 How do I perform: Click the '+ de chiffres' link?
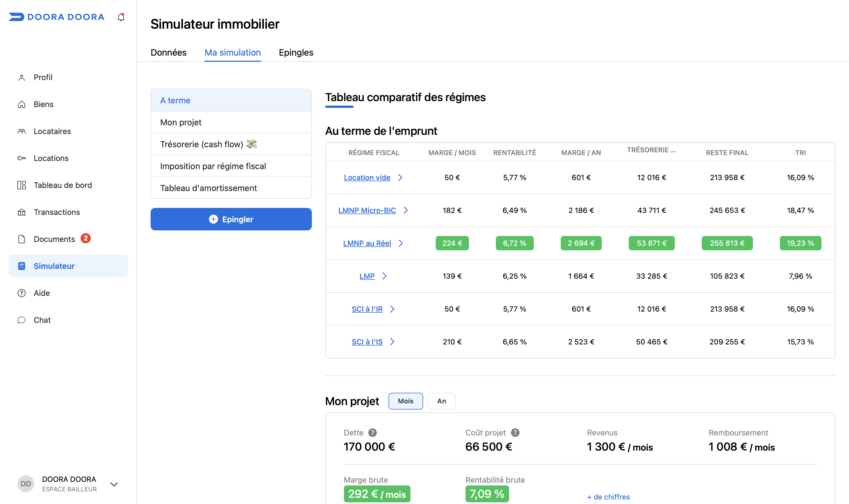[x=608, y=497]
